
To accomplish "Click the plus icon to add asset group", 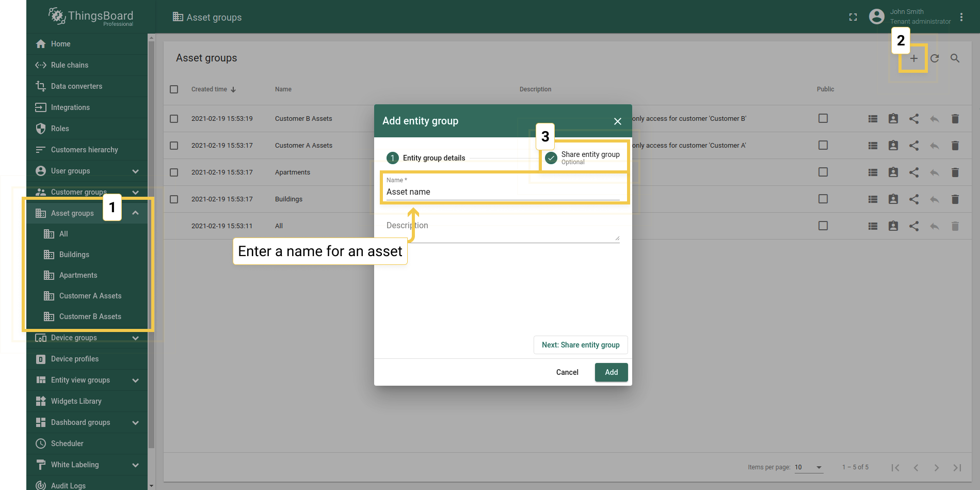I will coord(913,58).
